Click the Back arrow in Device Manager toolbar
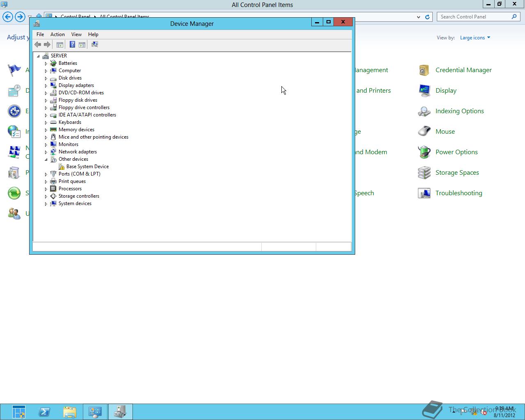This screenshot has width=525, height=420. coord(38,44)
